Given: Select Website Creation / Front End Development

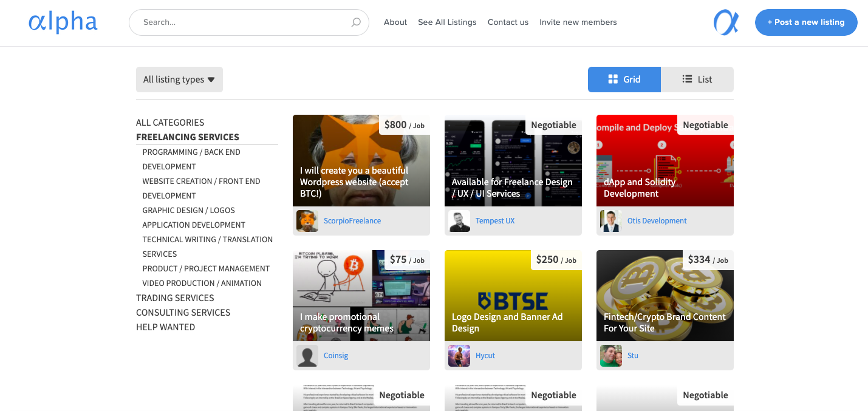Looking at the screenshot, I should tap(201, 188).
